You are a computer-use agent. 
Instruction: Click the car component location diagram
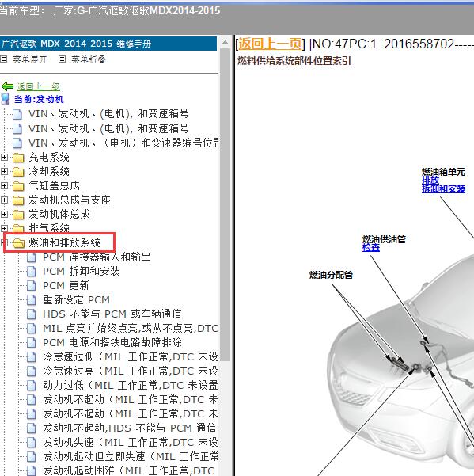pos(391,322)
